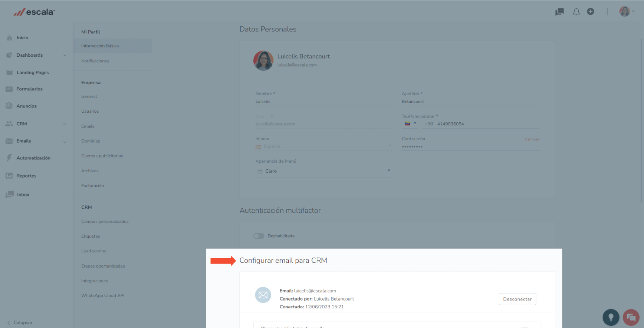The height and width of the screenshot is (328, 644).
Task: Click the Automatización lightning icon
Action: tap(9, 158)
